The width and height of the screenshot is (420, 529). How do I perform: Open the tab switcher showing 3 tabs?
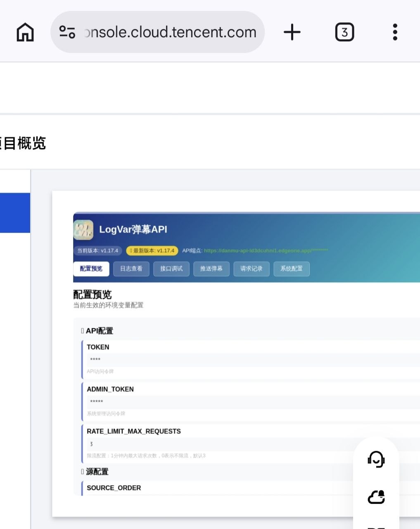(344, 31)
